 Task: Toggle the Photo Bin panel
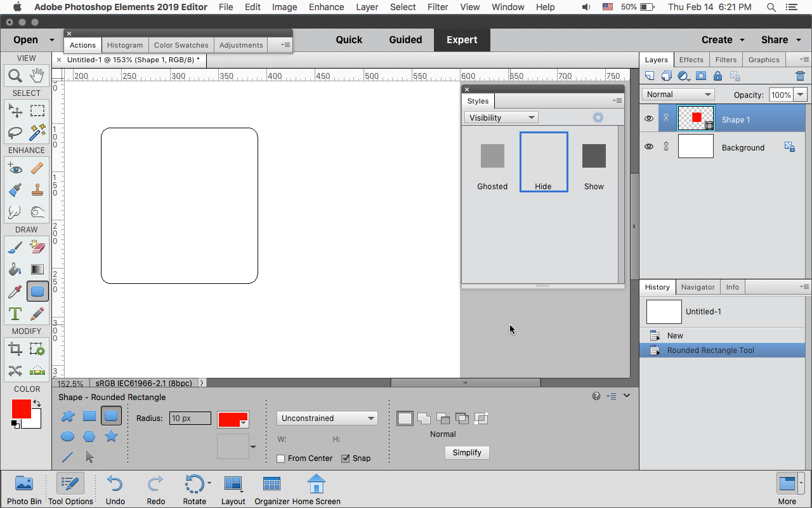(24, 489)
